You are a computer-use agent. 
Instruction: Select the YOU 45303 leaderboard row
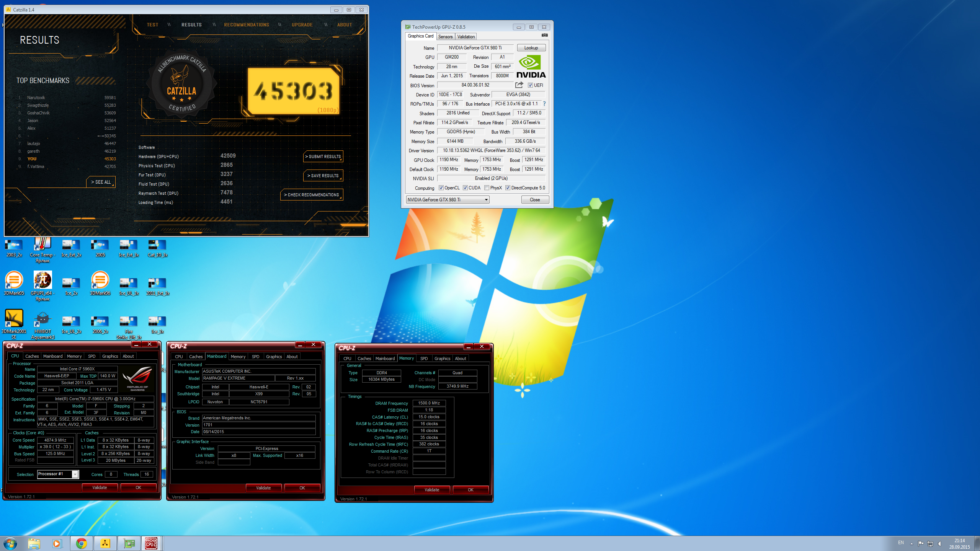[x=67, y=159]
